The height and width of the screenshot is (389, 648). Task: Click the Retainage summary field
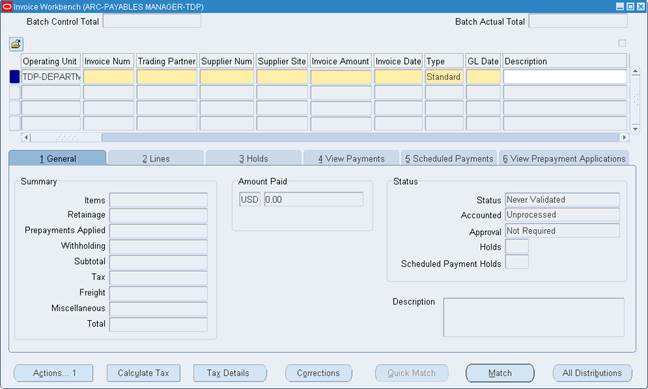point(158,215)
